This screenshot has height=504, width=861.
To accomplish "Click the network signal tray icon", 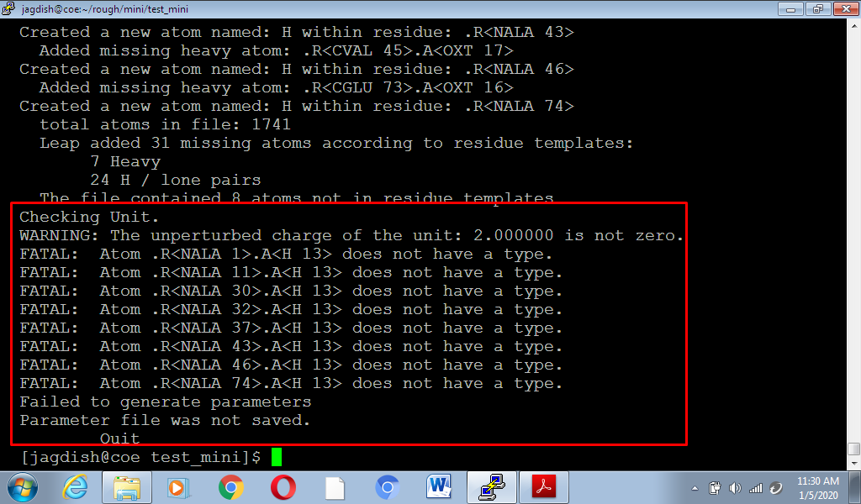I will click(755, 487).
